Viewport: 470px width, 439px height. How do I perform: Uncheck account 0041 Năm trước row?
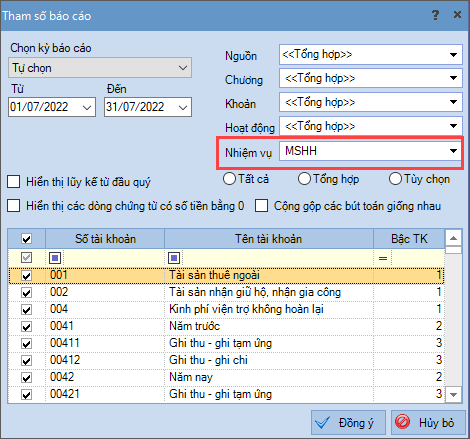pos(26,326)
